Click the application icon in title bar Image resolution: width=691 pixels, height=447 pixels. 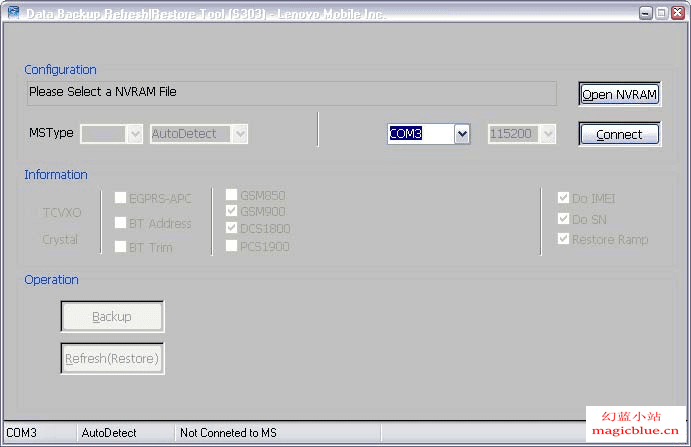click(x=13, y=12)
